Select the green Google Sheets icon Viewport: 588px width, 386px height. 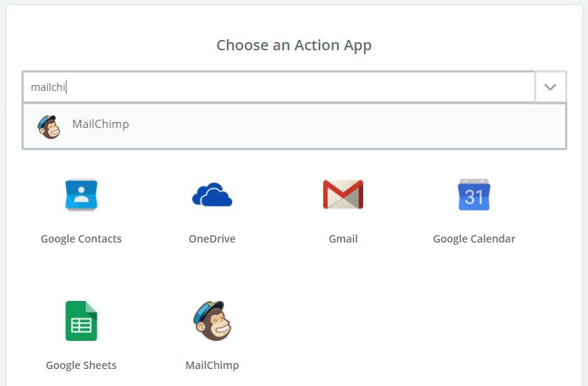coord(81,321)
